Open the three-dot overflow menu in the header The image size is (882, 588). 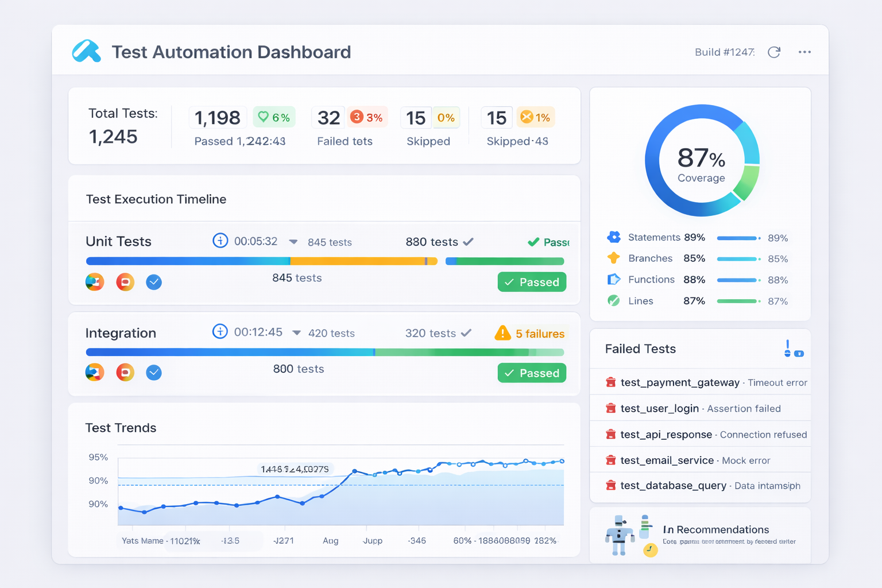click(x=804, y=52)
